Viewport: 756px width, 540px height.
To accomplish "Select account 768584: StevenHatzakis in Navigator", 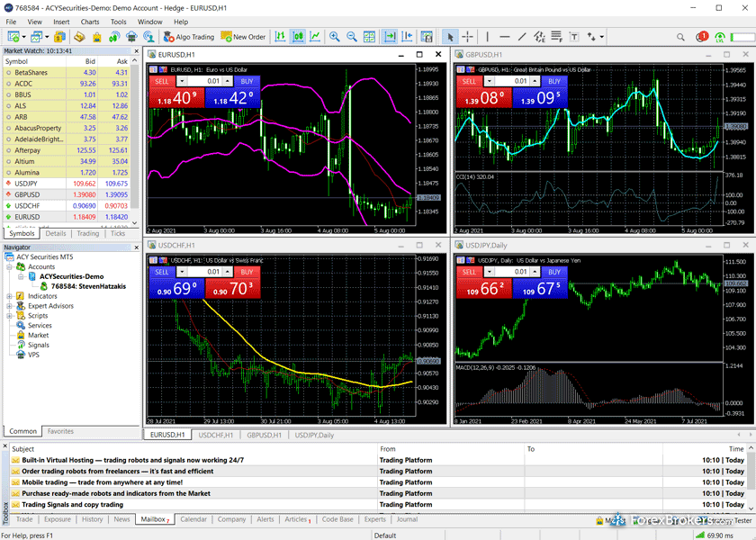I will [x=88, y=286].
